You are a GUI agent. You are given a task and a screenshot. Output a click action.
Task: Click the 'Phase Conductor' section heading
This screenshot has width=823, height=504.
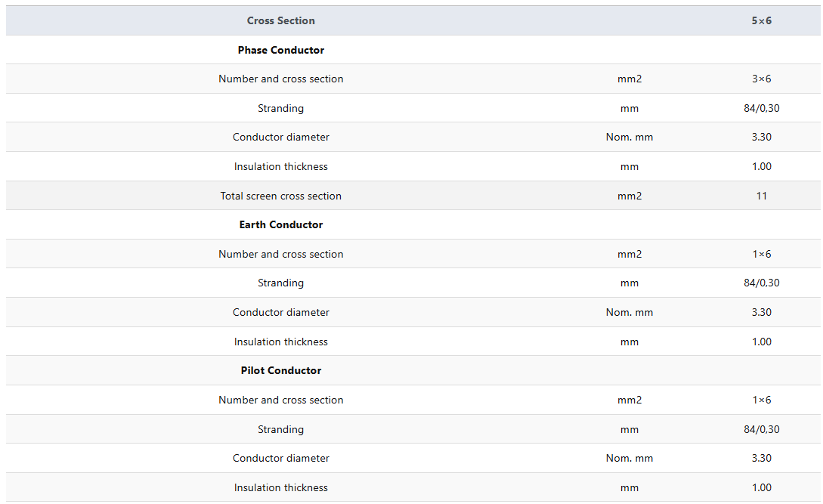coord(281,50)
